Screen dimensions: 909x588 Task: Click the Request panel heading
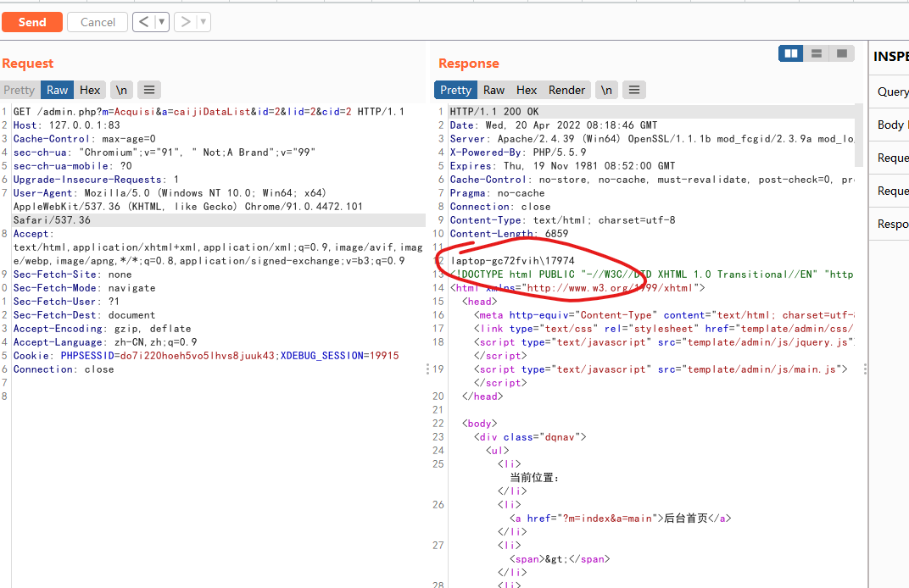pos(27,64)
